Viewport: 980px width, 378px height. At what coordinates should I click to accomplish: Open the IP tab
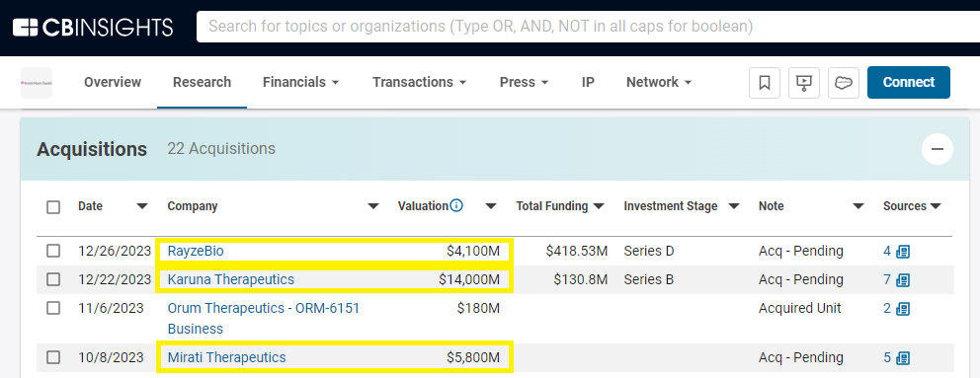[x=588, y=82]
